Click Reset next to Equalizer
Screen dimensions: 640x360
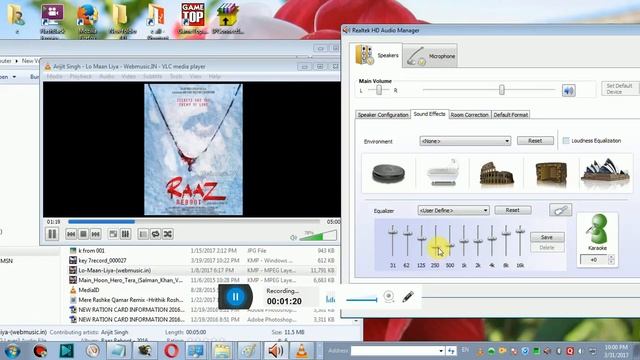[513, 210]
